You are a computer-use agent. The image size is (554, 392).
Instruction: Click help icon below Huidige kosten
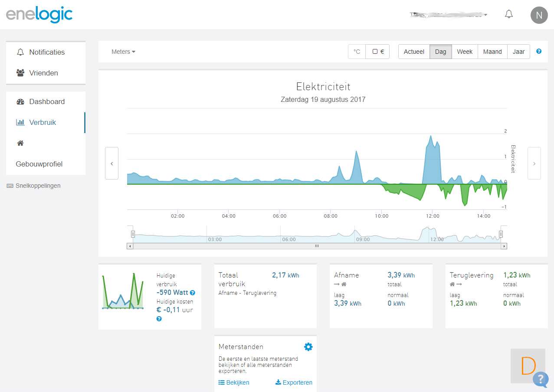point(159,319)
